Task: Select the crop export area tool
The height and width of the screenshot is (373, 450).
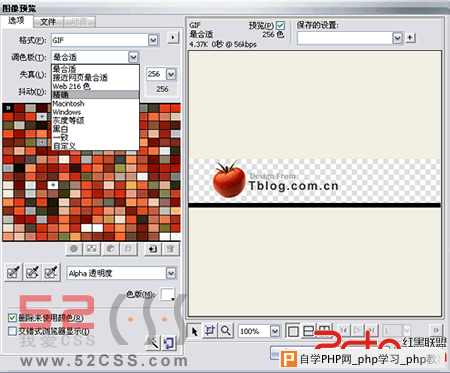Action: click(x=210, y=331)
